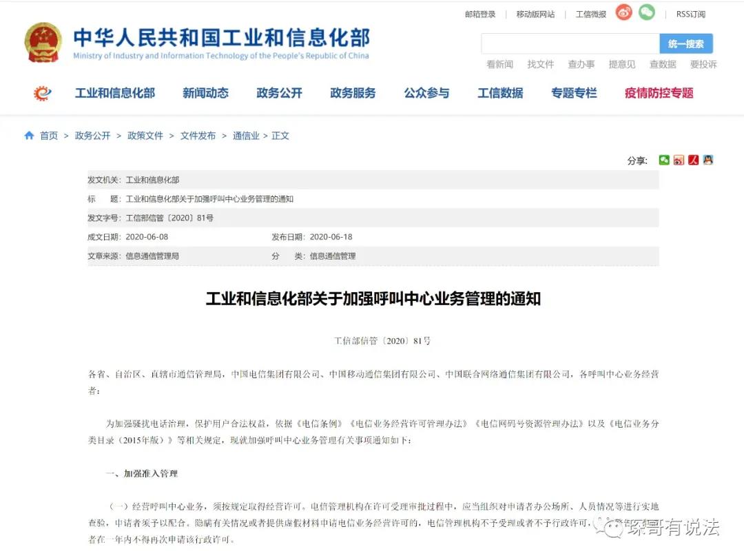Click the national emblem logo

tap(43, 43)
